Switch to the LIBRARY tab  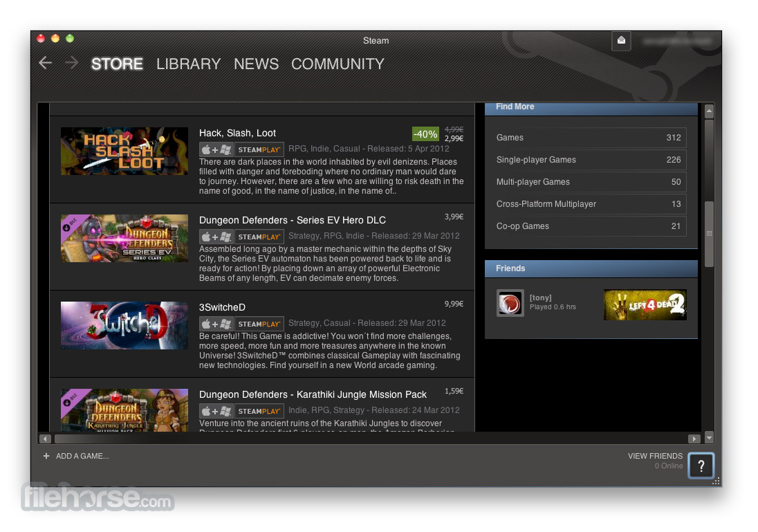[188, 64]
